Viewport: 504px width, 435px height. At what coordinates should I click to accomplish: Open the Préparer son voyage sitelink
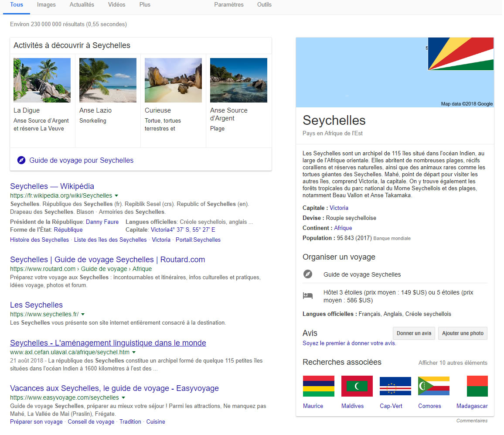click(x=36, y=422)
